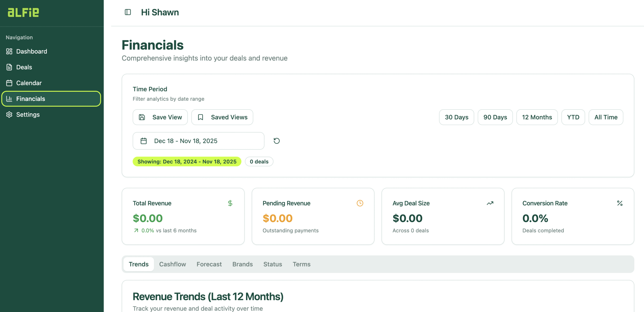Open Saved Views list
The image size is (644, 312).
point(222,117)
